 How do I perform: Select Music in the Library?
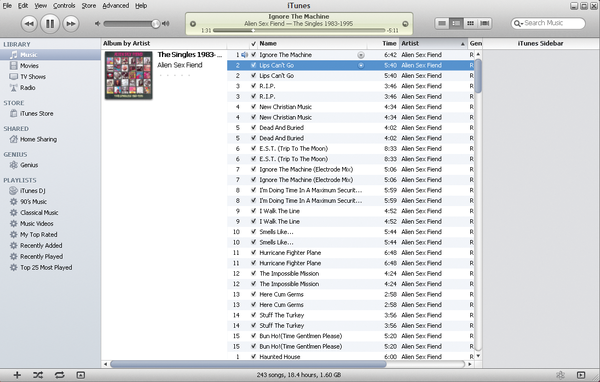pyautogui.click(x=50, y=55)
